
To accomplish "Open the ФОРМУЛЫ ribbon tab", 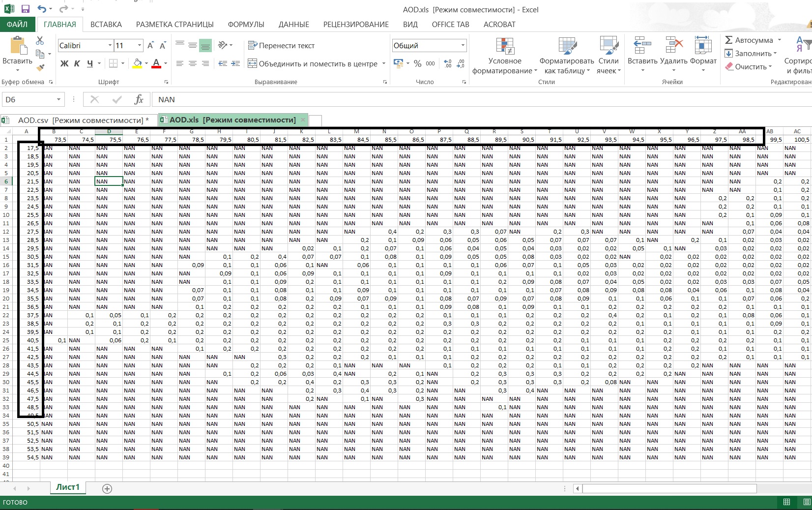I will point(246,25).
